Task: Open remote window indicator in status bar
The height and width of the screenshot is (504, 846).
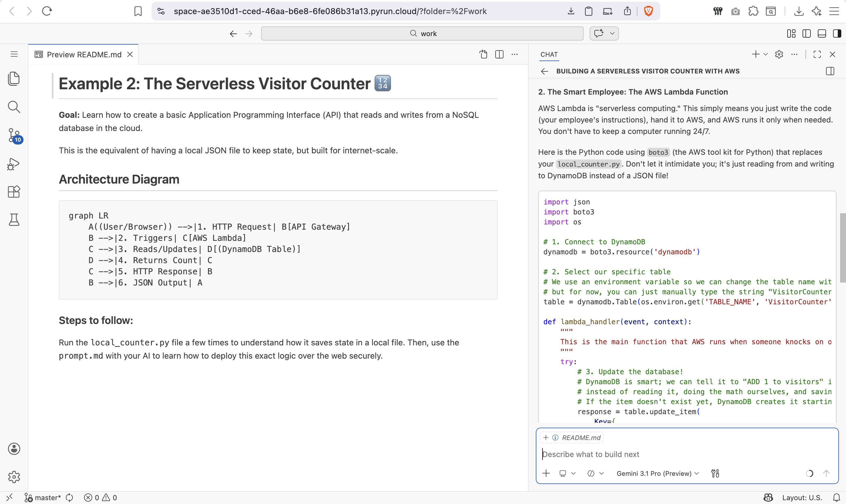Action: [x=9, y=497]
